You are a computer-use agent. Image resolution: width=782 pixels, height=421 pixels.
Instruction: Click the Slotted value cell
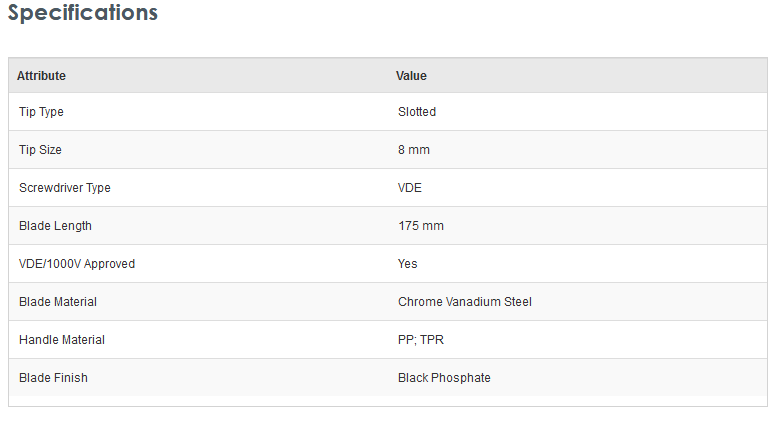[417, 112]
